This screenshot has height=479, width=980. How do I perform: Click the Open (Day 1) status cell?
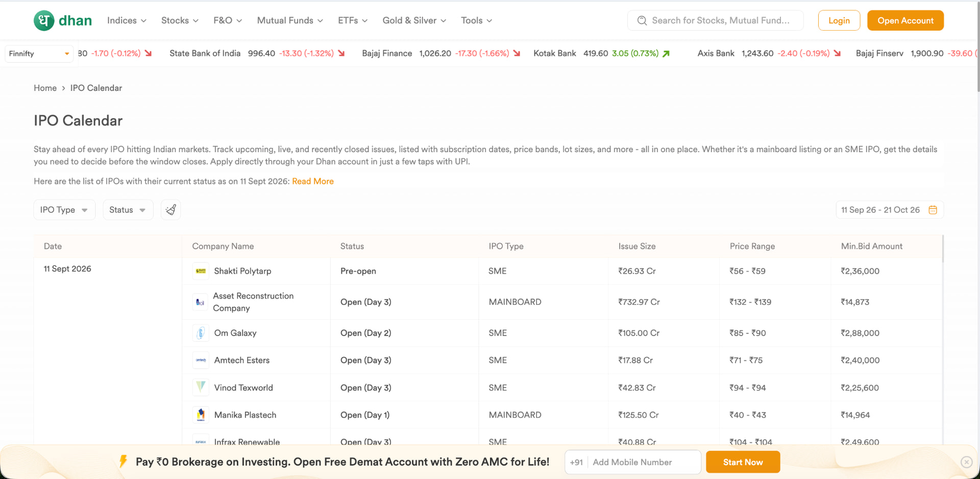click(x=365, y=415)
